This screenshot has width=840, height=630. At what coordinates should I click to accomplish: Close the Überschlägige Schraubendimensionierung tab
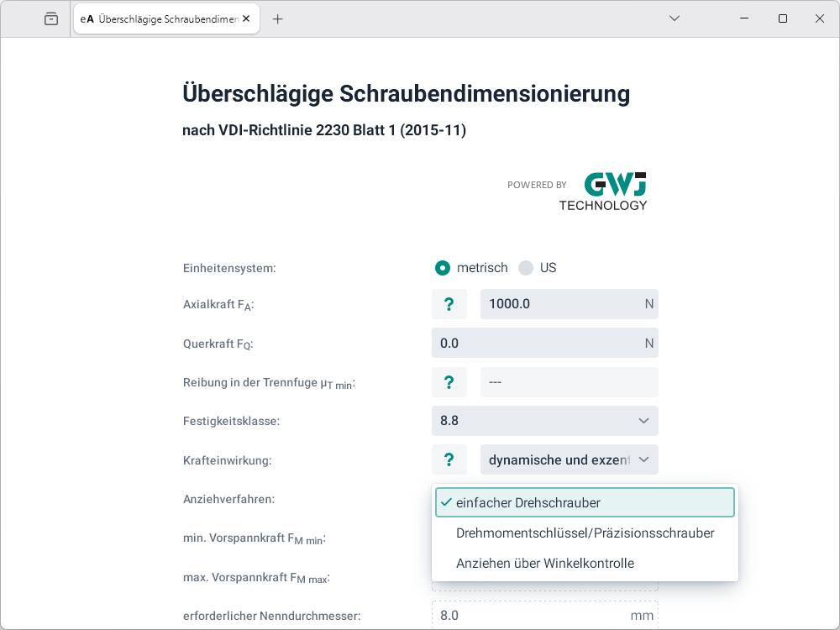[246, 18]
